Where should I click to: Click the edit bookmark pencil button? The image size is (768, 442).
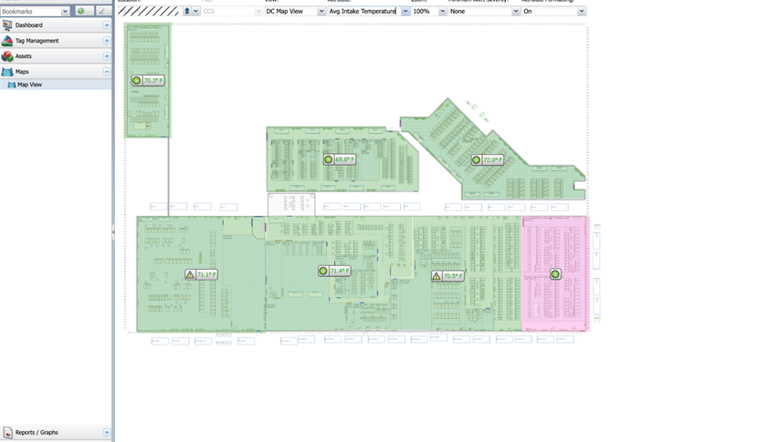(102, 11)
